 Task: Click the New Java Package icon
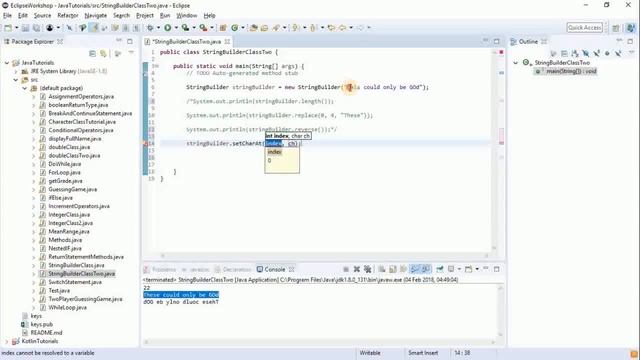tap(223, 28)
